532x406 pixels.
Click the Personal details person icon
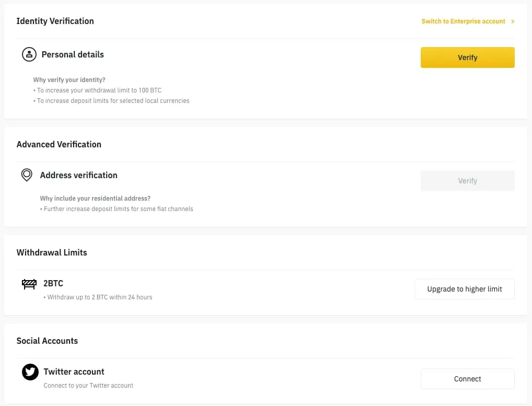click(29, 54)
